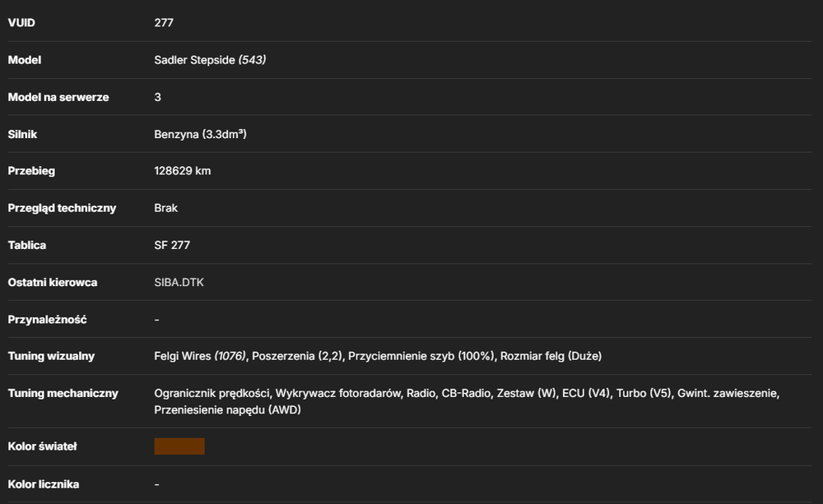This screenshot has width=823, height=504.
Task: Click the Brak technical inspection value
Action: tap(166, 208)
